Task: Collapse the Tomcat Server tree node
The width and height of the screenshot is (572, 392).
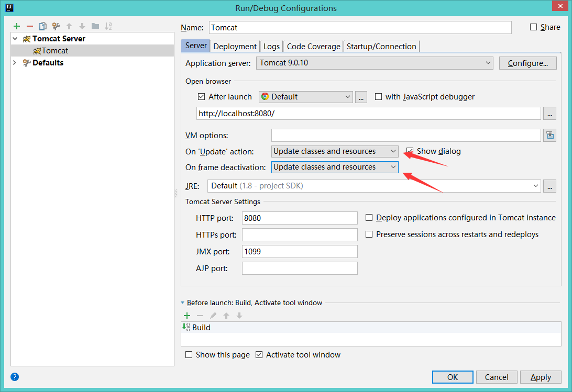Action: 15,38
